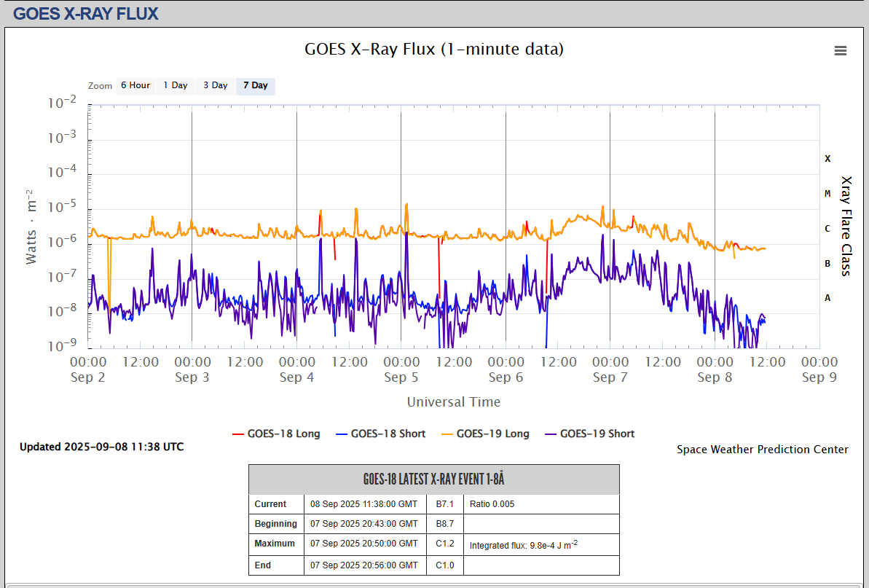Click the Universal Time axis title
The image size is (869, 588).
pyautogui.click(x=453, y=401)
